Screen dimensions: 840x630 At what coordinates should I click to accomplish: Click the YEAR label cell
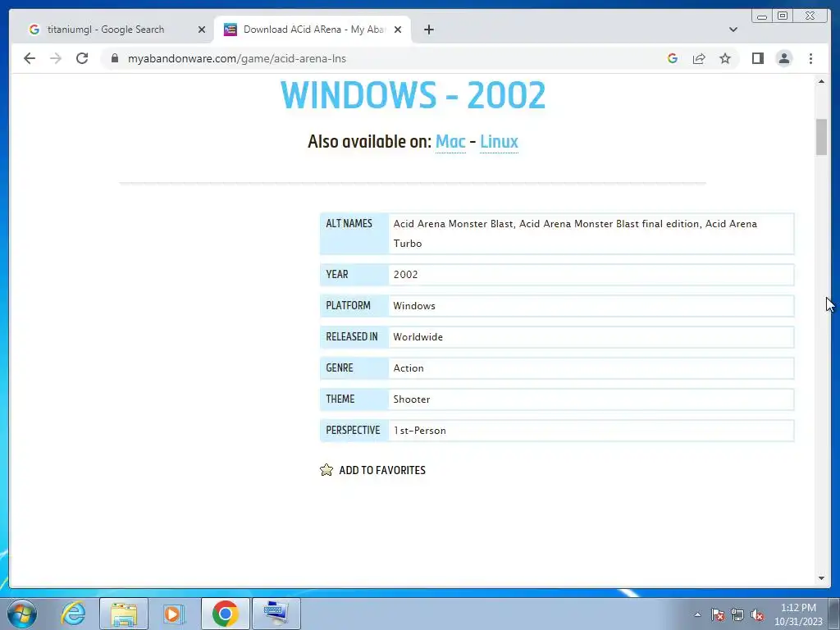coord(354,275)
